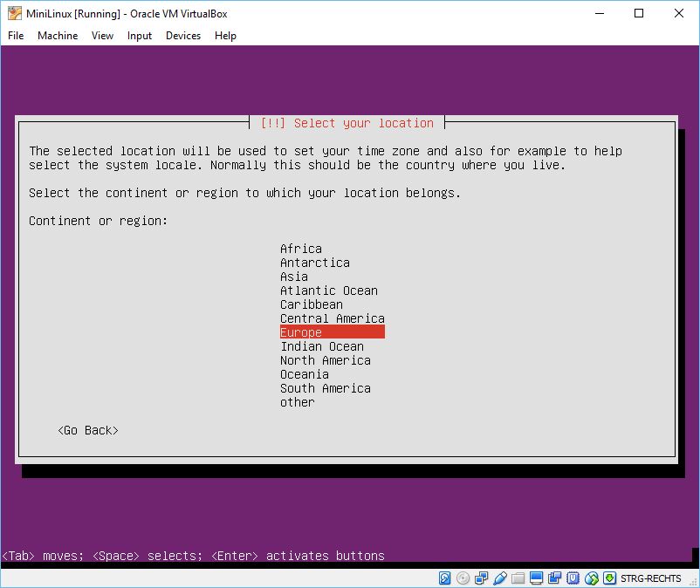The width and height of the screenshot is (700, 588).
Task: Open the File menu
Action: (16, 36)
